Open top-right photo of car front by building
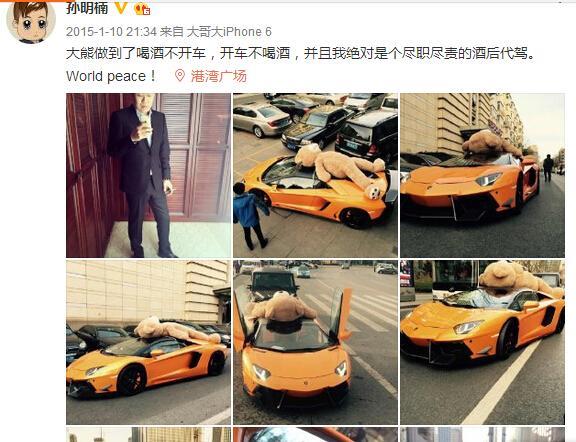Viewport: 576px width, 442px height. tap(482, 175)
